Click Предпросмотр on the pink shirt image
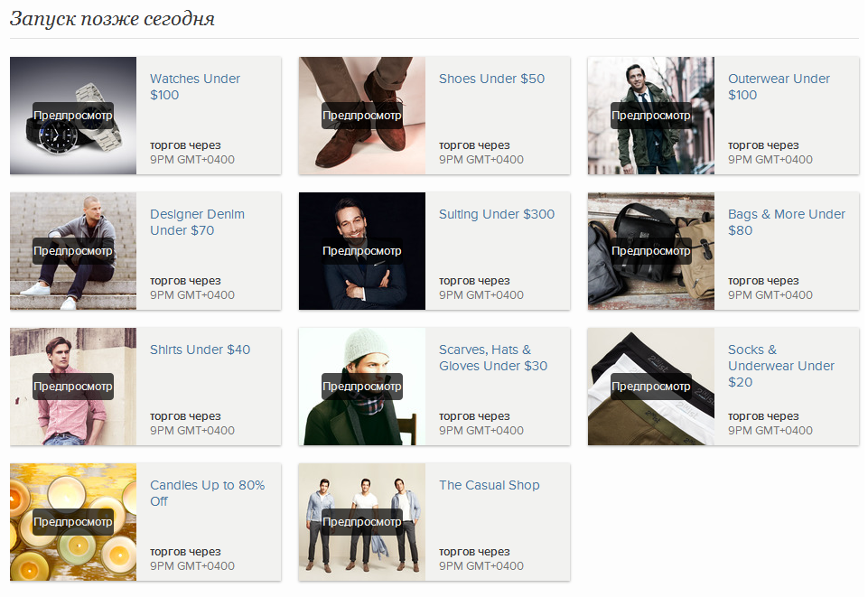868x597 pixels. (73, 387)
